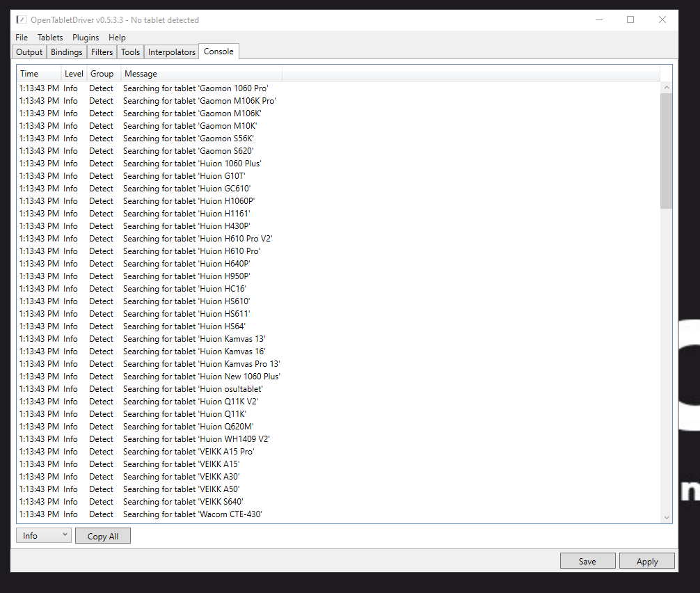Switch to the Interpolators tab
Viewport: 700px width, 593px height.
(171, 52)
